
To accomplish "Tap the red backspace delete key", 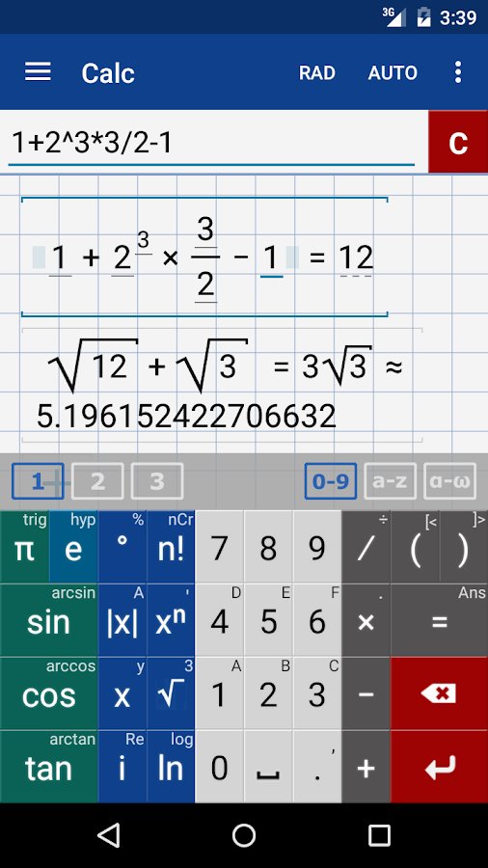I will pos(440,693).
